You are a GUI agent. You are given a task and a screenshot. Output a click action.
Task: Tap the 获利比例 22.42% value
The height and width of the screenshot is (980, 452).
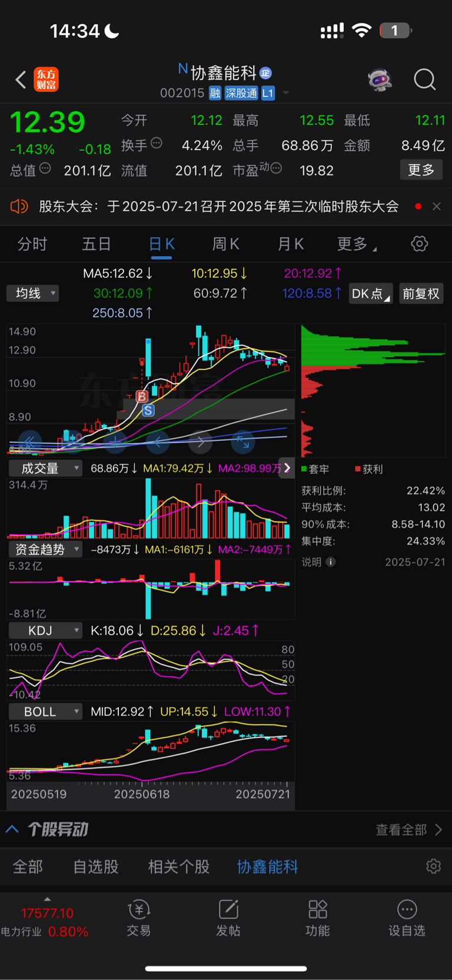pyautogui.click(x=426, y=490)
